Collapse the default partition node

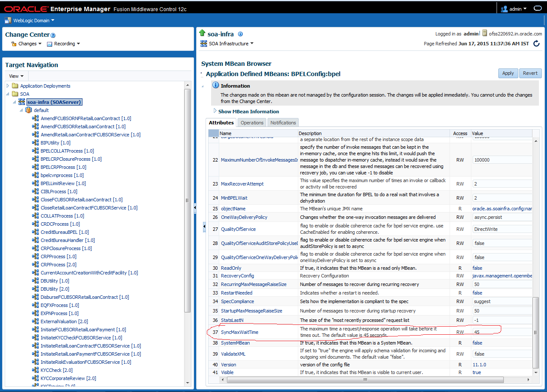22,110
